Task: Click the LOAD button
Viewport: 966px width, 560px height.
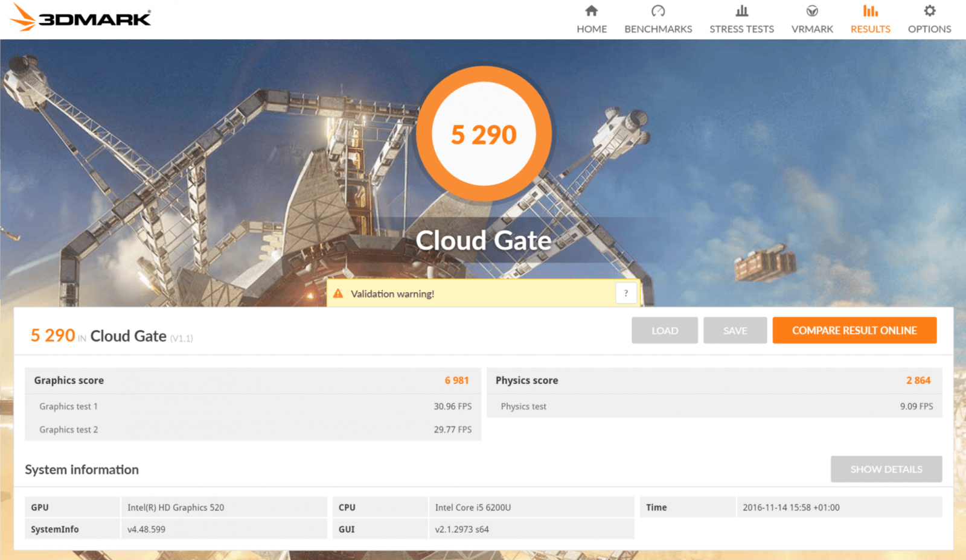Action: (665, 331)
